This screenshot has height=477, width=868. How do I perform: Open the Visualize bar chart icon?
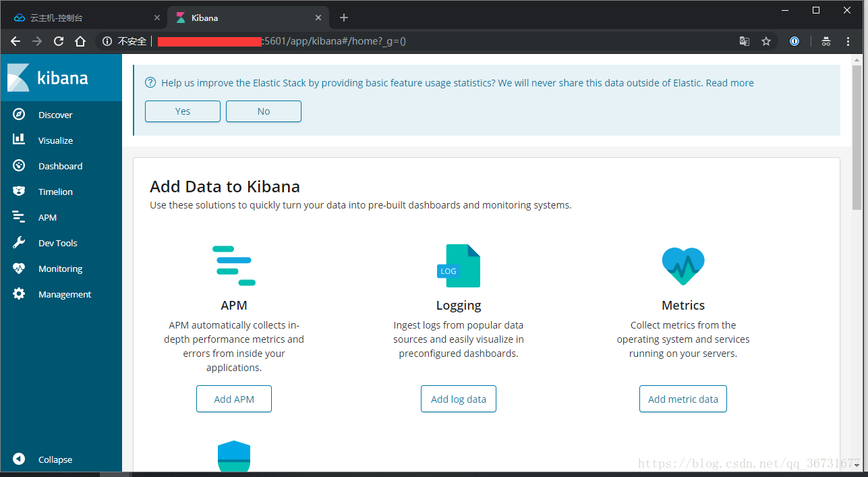point(19,140)
